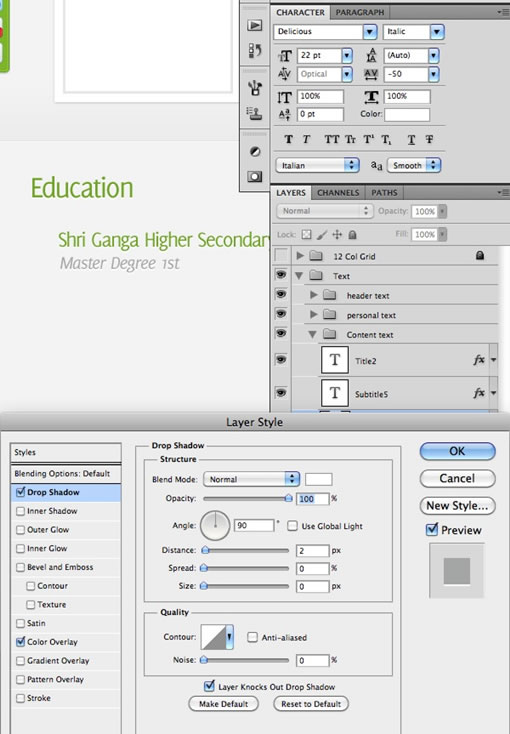Image resolution: width=510 pixels, height=734 pixels.
Task: Expand the 12 Col Grid group
Action: (x=300, y=256)
